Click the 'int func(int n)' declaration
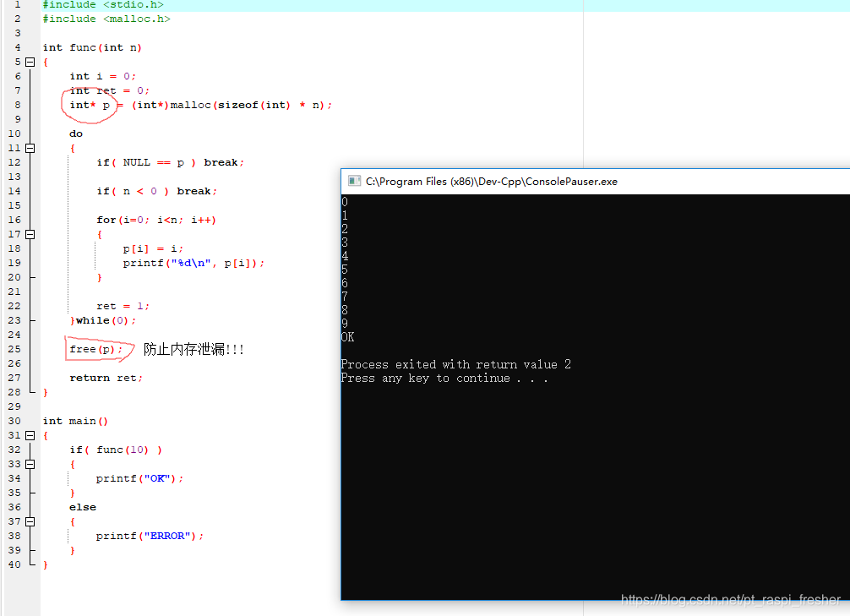 point(92,47)
